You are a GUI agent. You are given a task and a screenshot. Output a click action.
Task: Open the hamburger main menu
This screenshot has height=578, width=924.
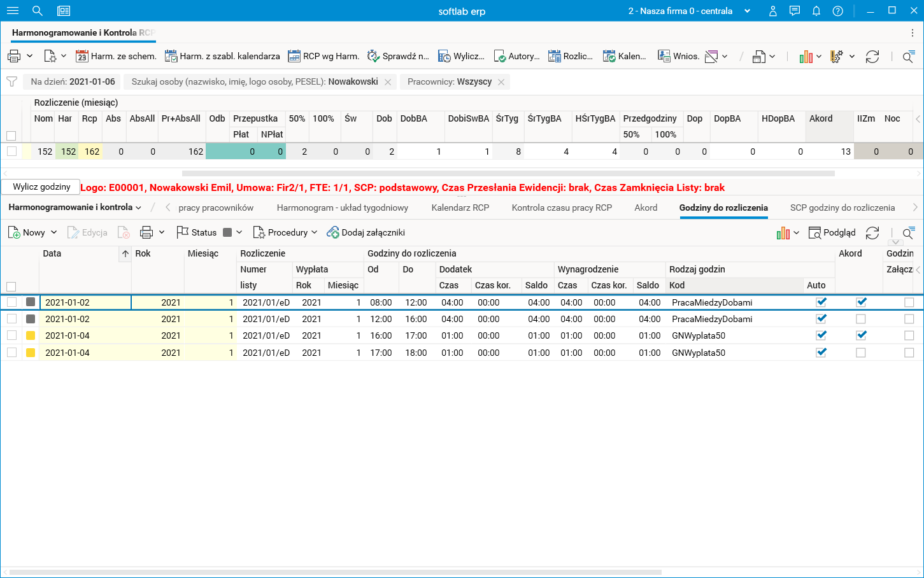(13, 11)
